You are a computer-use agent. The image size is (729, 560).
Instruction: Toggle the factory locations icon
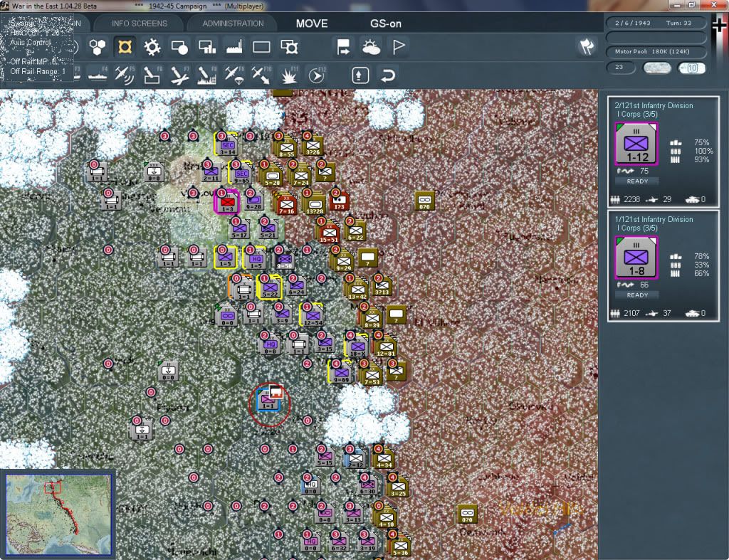pyautogui.click(x=234, y=47)
